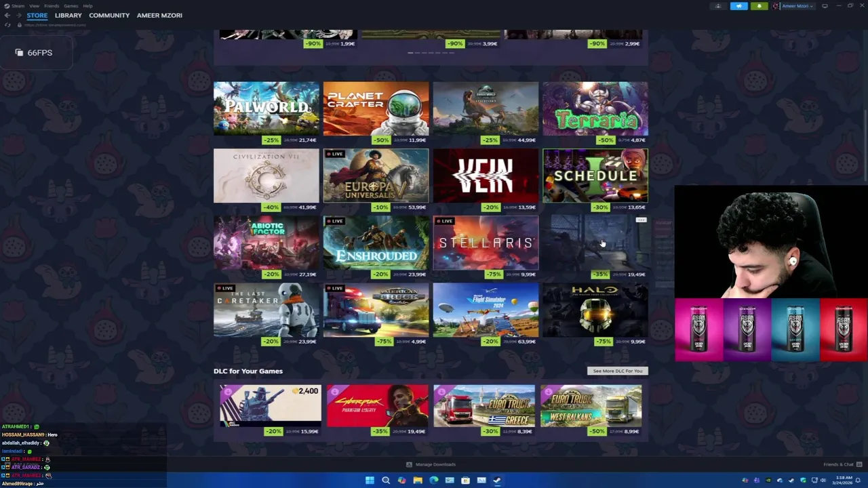Open the Planet Crafter game capsule
The height and width of the screenshot is (488, 868).
coord(376,108)
